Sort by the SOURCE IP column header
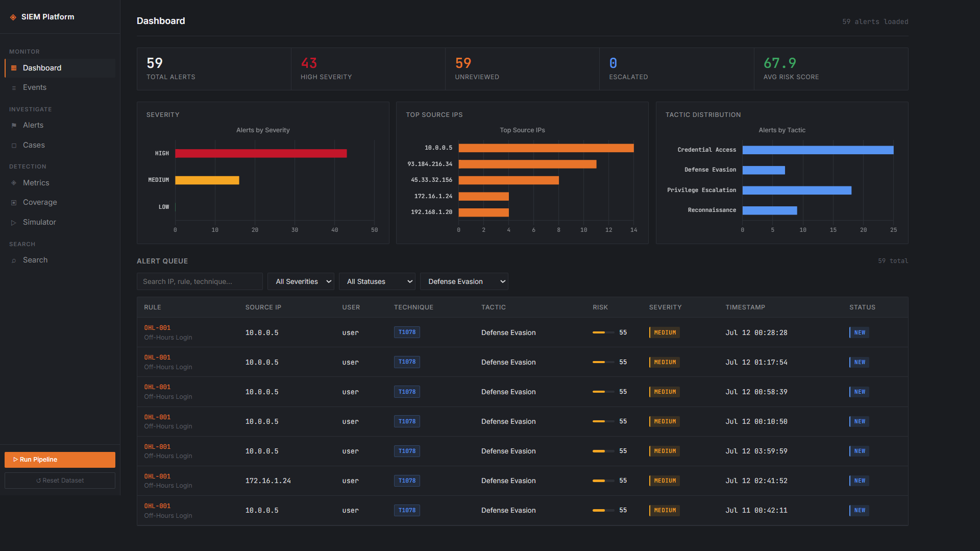The height and width of the screenshot is (551, 980). 263,307
